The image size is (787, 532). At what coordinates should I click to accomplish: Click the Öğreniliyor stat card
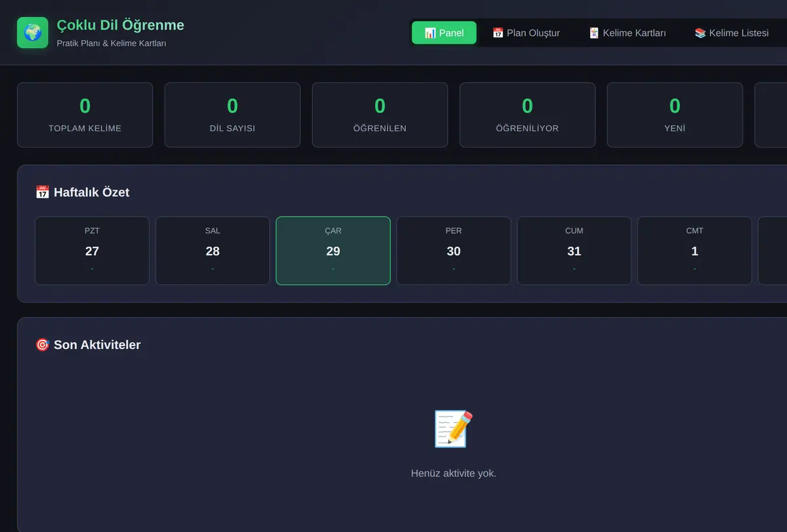click(527, 115)
